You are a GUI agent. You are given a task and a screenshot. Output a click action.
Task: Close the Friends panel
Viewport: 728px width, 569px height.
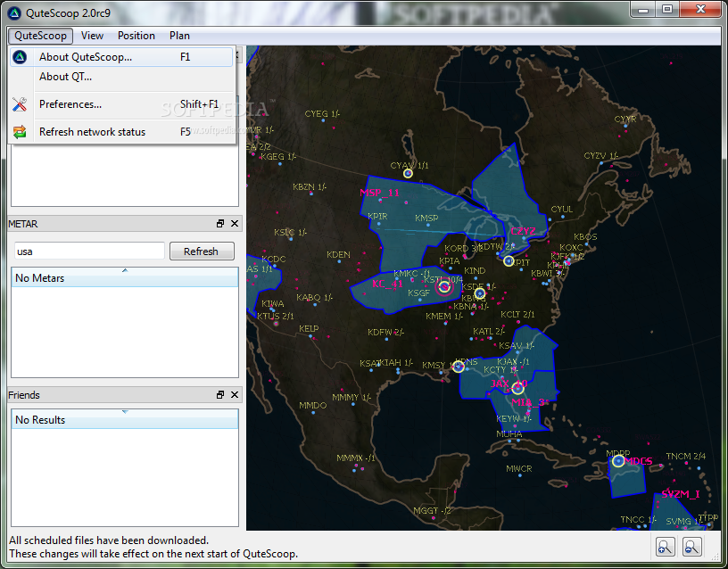(x=235, y=395)
